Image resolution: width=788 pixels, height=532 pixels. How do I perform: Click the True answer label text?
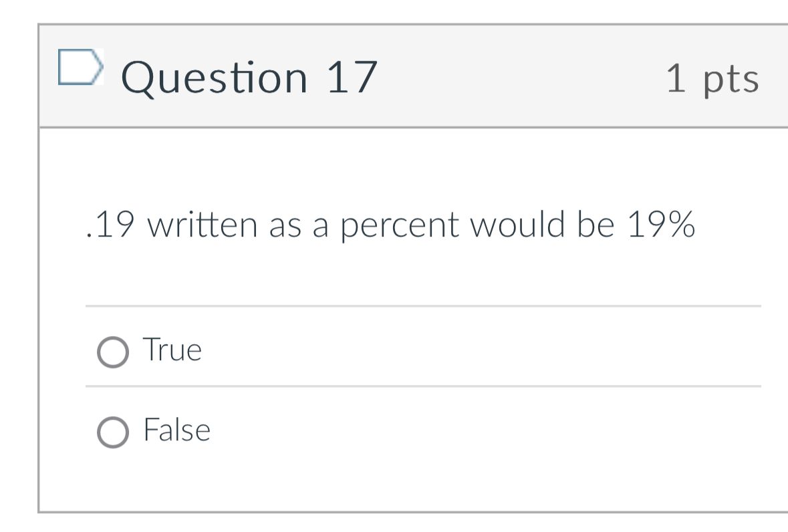tap(171, 350)
